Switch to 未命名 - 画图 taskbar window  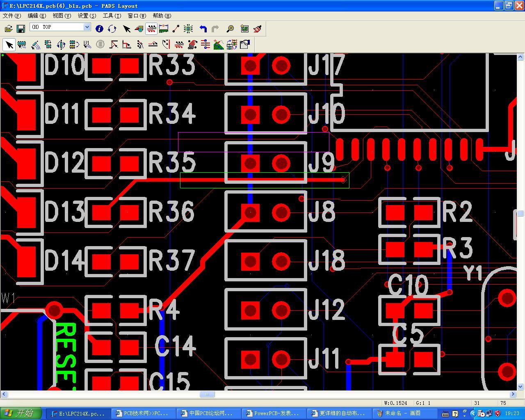tap(406, 413)
